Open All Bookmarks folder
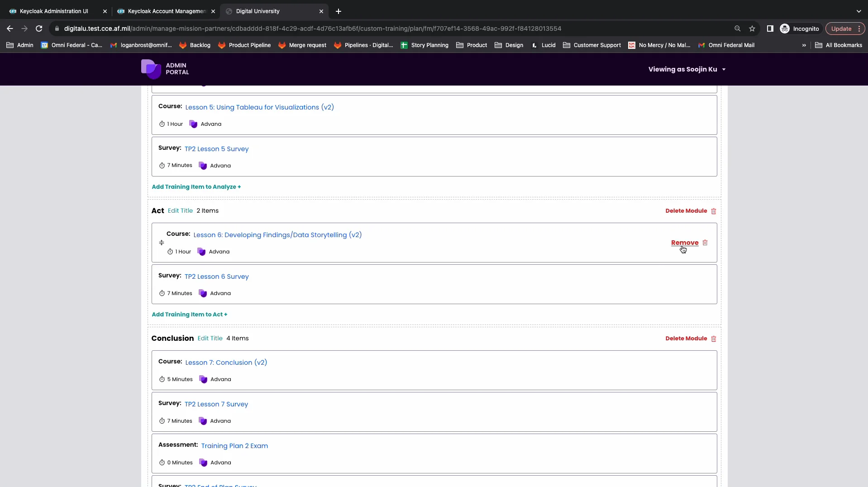This screenshot has height=487, width=868. pyautogui.click(x=839, y=45)
